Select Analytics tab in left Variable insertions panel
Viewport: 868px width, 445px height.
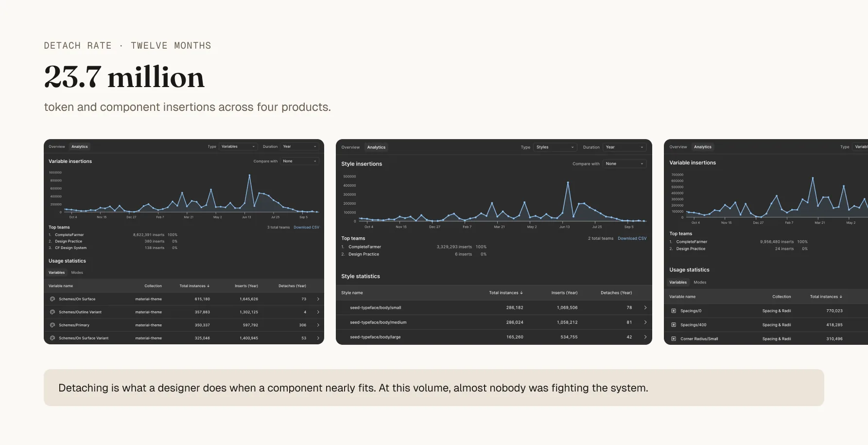pyautogui.click(x=80, y=146)
